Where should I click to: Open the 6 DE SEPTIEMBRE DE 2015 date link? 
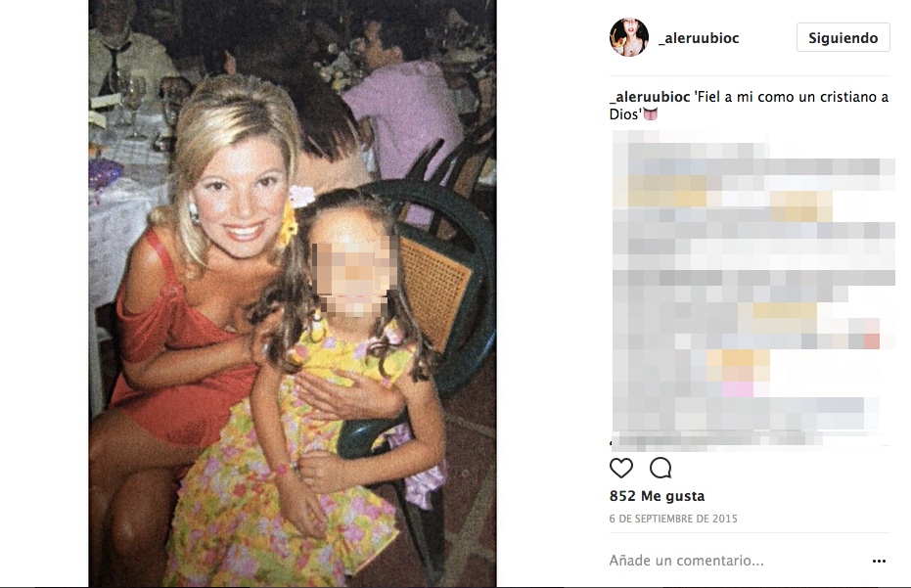tap(673, 519)
